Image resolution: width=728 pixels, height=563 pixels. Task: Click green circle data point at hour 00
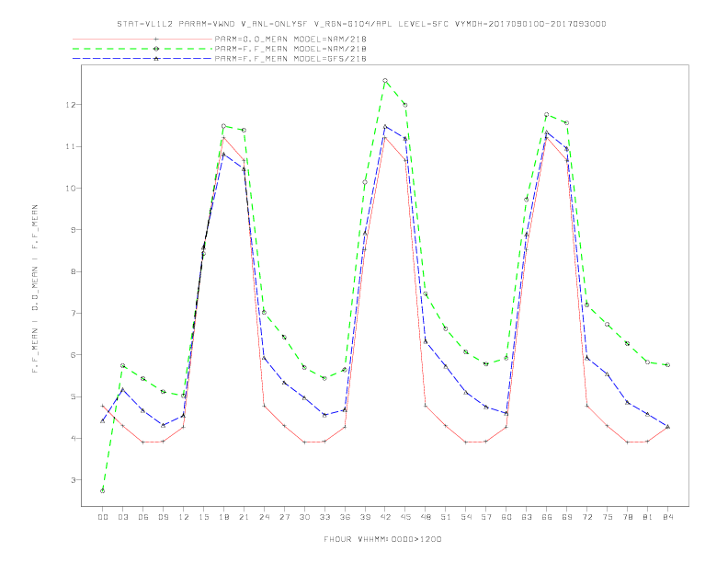click(103, 491)
